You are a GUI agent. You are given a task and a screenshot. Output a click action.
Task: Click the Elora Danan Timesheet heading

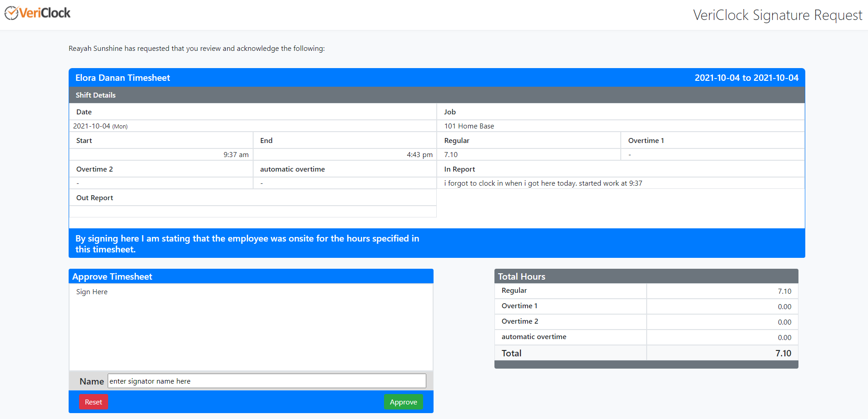[123, 78]
